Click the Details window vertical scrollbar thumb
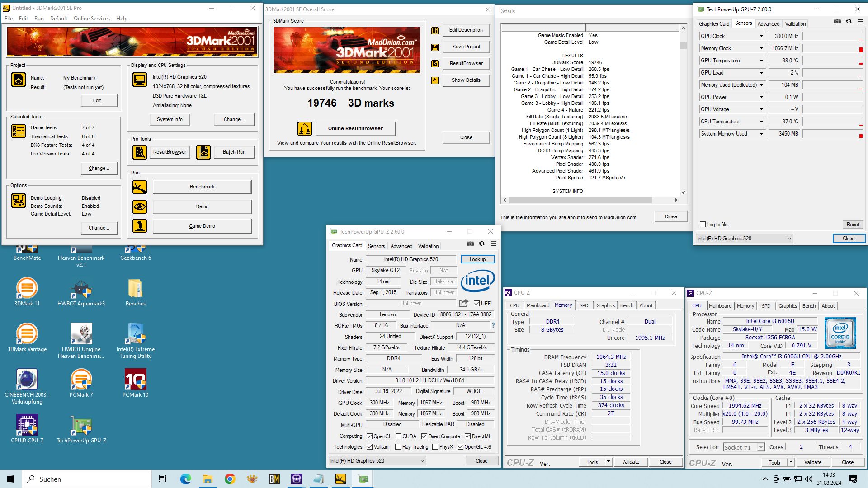The image size is (868, 488). click(x=683, y=46)
